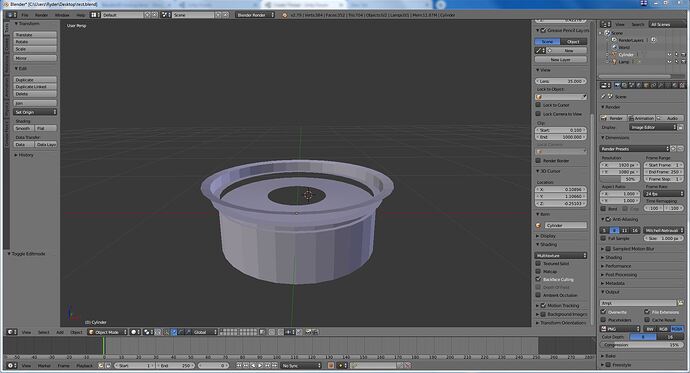Image resolution: width=690 pixels, height=373 pixels.
Task: Click the Render button in properties panel
Action: point(613,118)
